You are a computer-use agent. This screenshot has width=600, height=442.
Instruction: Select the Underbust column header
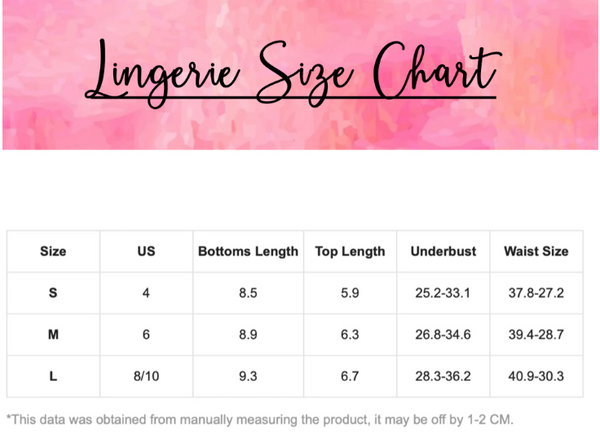click(443, 251)
